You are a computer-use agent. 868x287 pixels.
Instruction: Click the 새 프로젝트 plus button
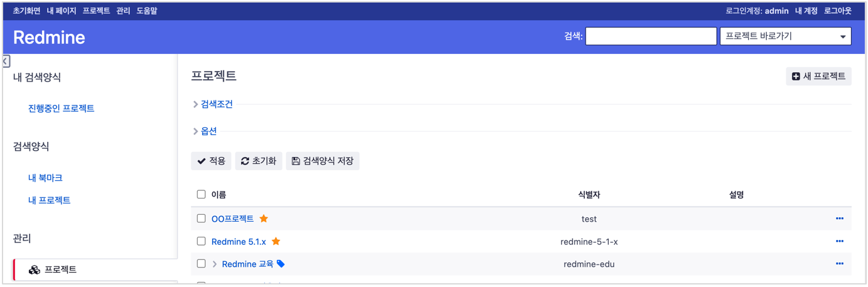click(818, 76)
